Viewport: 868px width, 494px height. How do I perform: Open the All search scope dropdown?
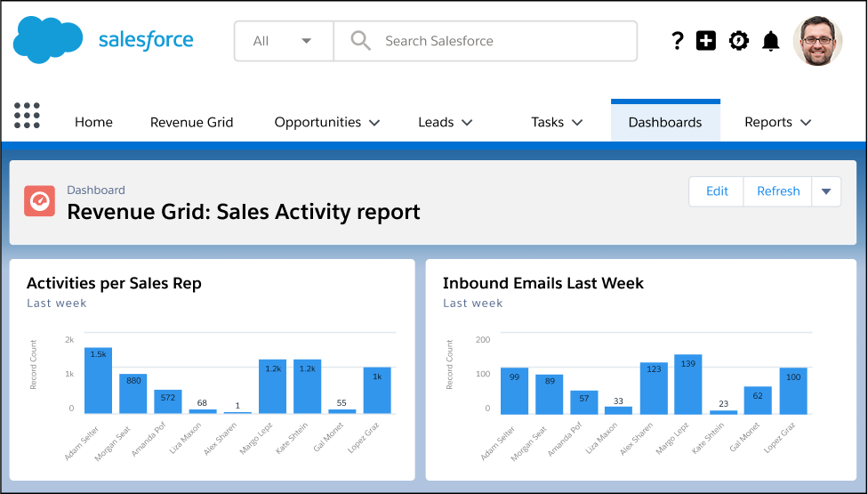tap(284, 41)
